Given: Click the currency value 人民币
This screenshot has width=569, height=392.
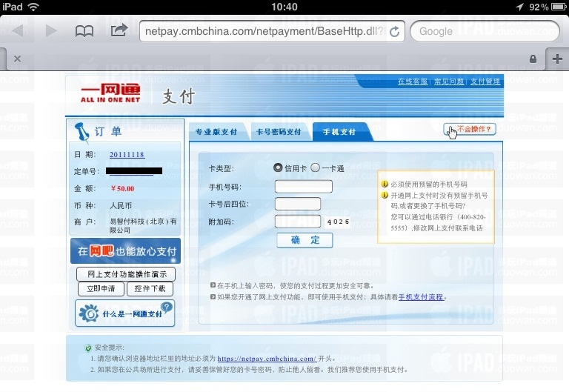Looking at the screenshot, I should click(121, 206).
